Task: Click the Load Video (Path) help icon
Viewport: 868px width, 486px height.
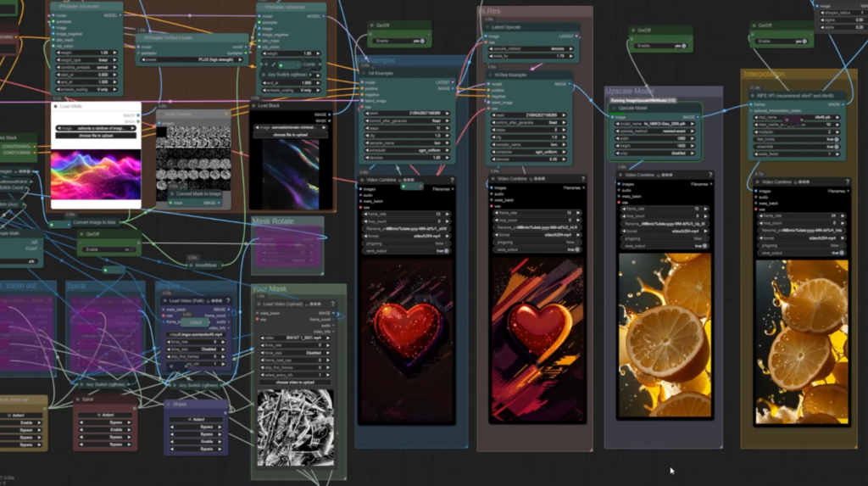Action: (x=228, y=301)
